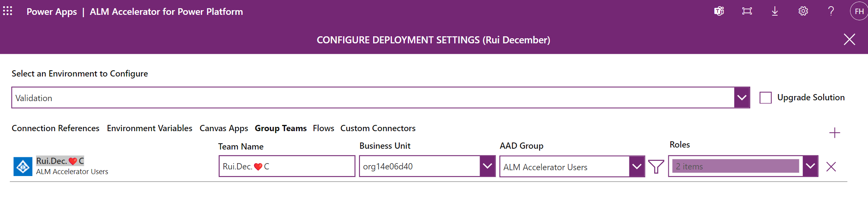Screen dimensions: 868x210
Task: Open the Roles 2 items selection box
Action: coord(735,166)
